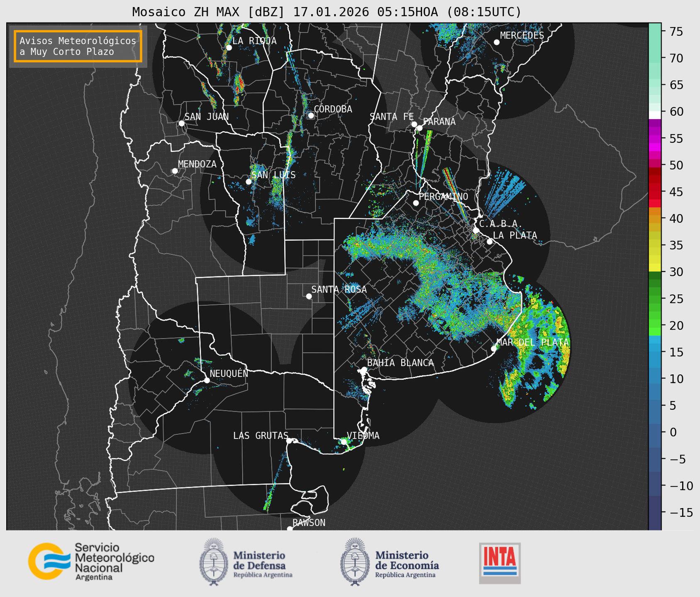Select the VIEDMA city label
The height and width of the screenshot is (597, 700).
[x=363, y=436]
